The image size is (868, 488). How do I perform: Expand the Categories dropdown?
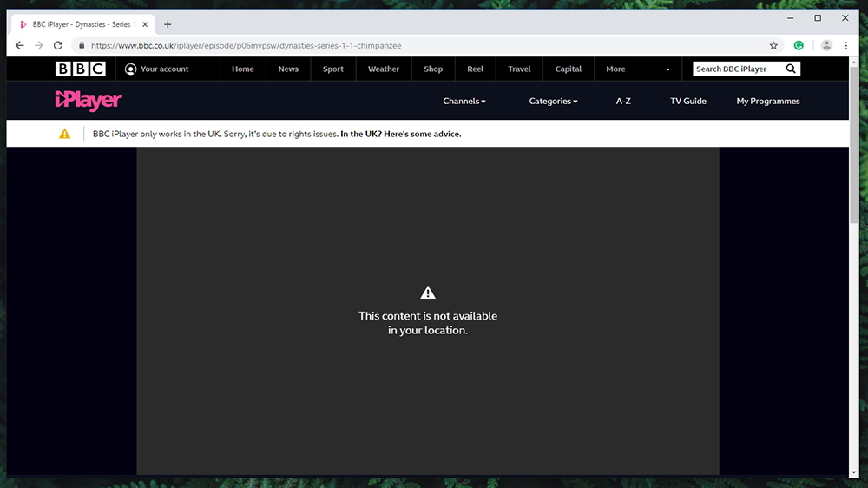coord(553,101)
